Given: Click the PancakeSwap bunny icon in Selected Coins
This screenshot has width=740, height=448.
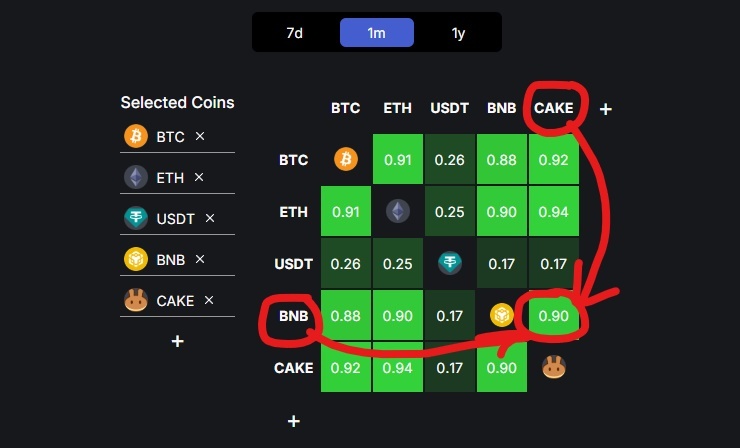Looking at the screenshot, I should (x=136, y=300).
